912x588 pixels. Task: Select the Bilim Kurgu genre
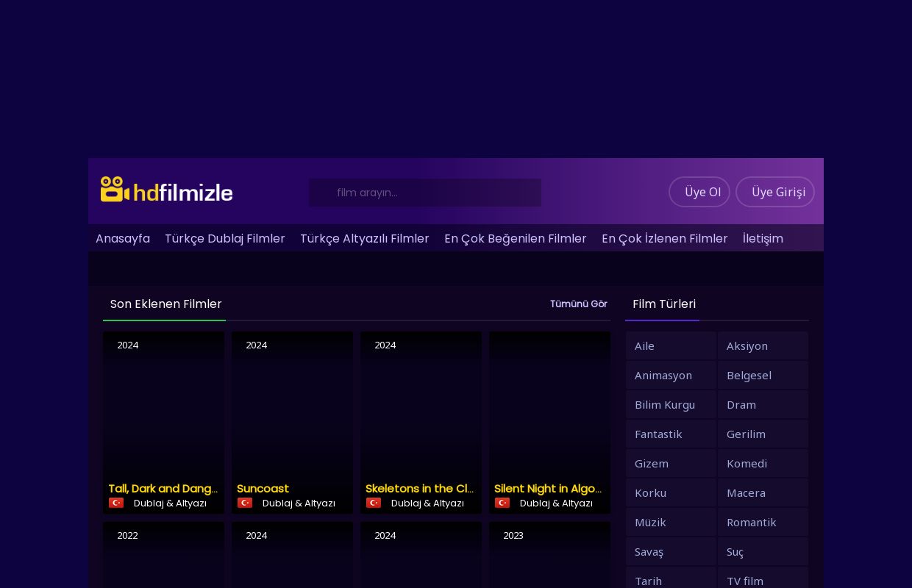(x=671, y=404)
